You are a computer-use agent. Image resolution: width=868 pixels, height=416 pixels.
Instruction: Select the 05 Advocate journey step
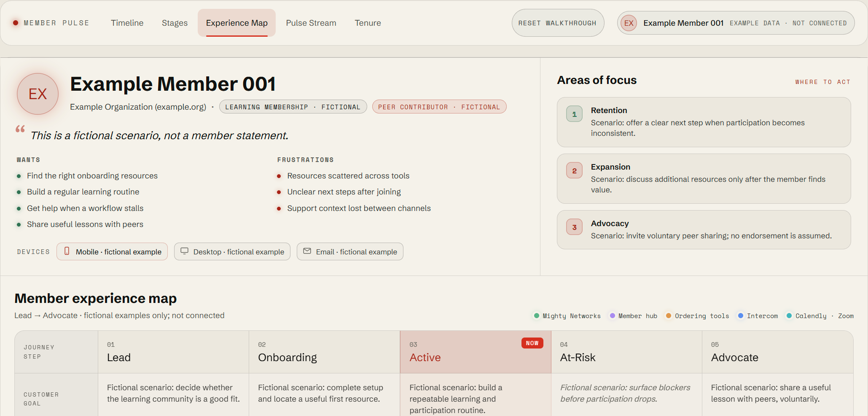777,352
